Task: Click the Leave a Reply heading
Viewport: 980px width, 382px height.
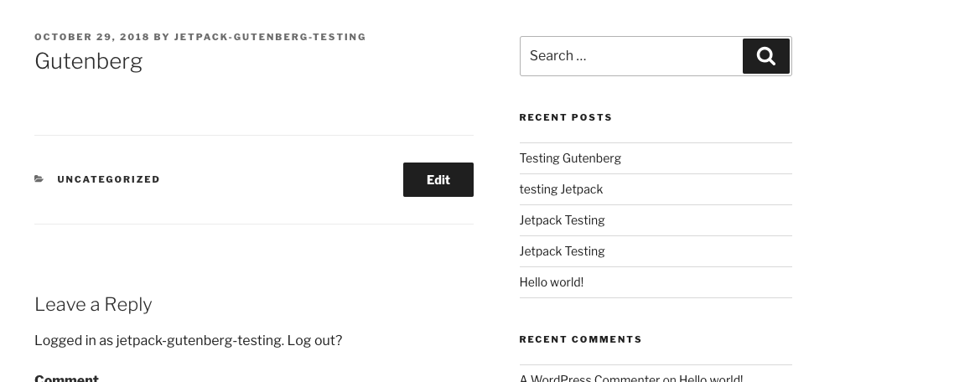Action: (93, 305)
